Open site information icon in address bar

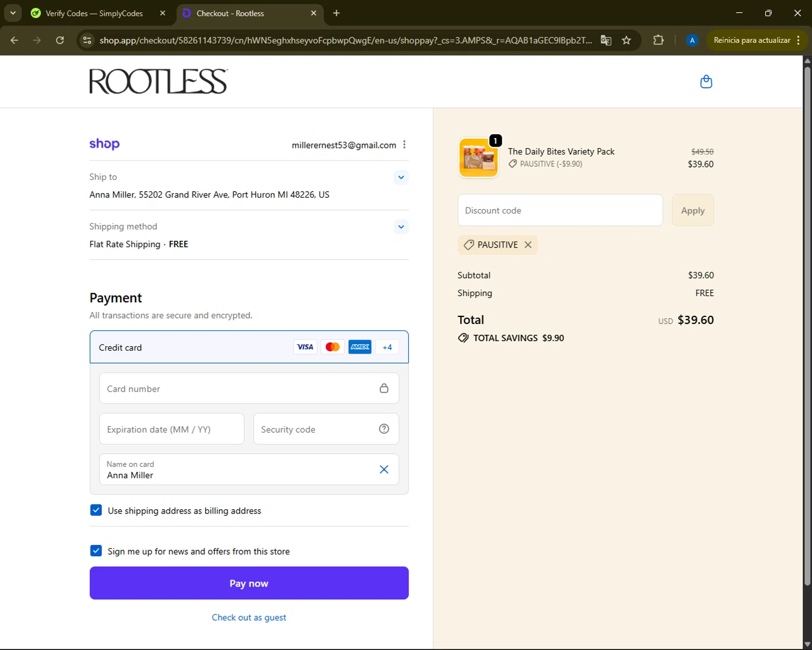point(87,40)
